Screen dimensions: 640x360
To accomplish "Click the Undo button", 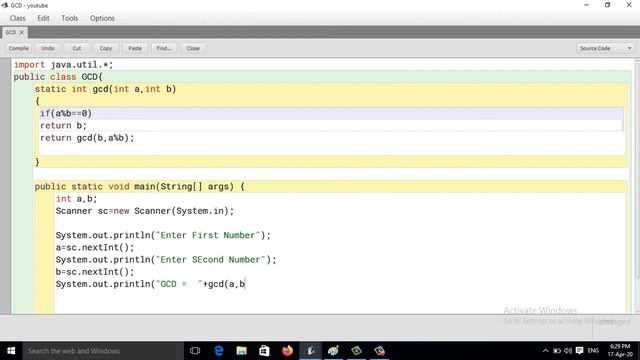I will point(48,48).
